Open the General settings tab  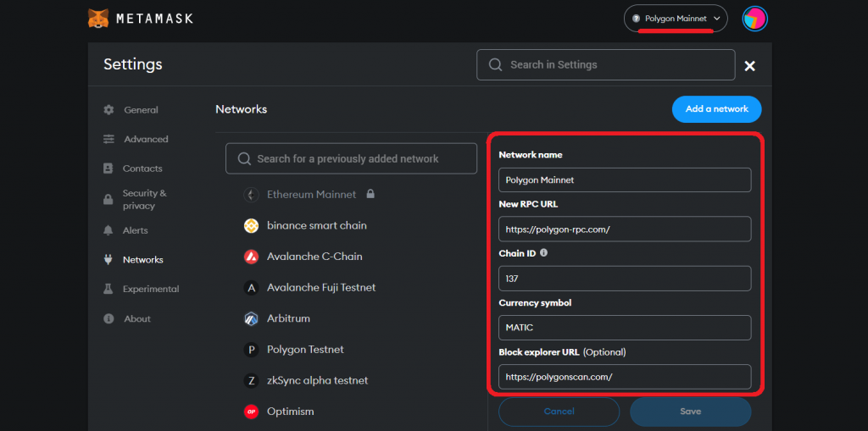pyautogui.click(x=140, y=110)
